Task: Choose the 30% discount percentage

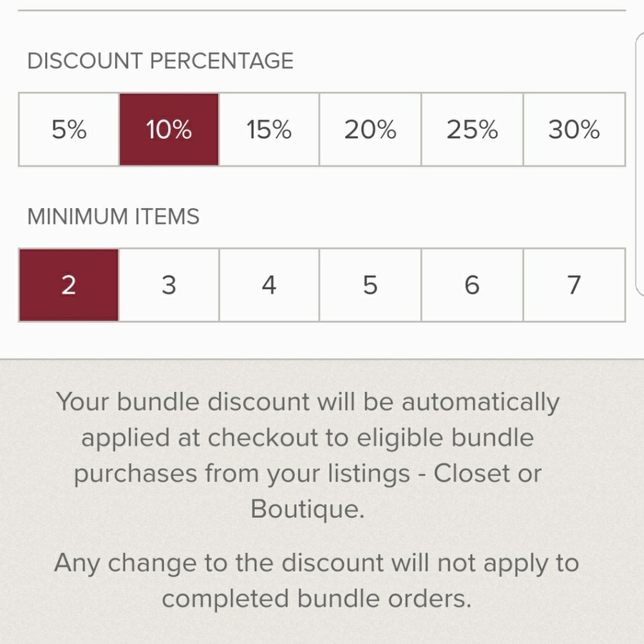Action: (x=574, y=129)
